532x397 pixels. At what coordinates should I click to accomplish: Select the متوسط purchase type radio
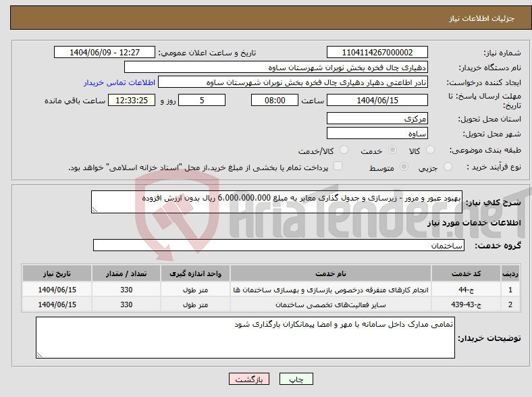(404, 166)
